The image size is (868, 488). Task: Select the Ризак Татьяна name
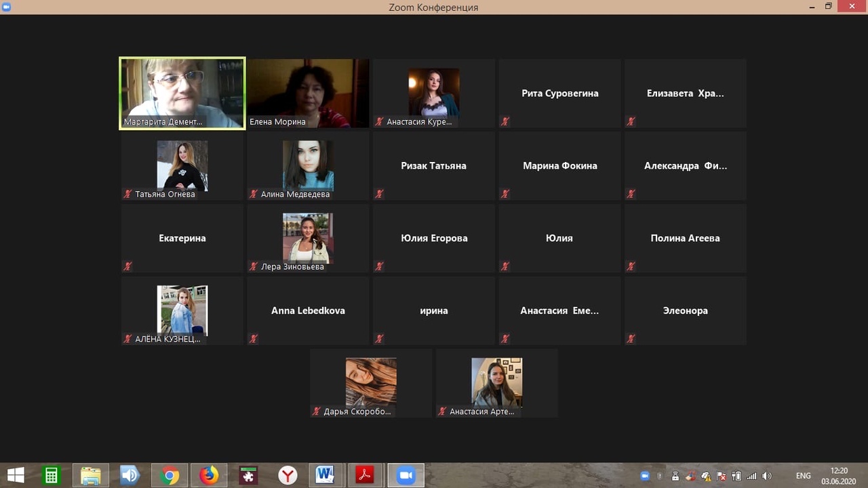pyautogui.click(x=434, y=165)
